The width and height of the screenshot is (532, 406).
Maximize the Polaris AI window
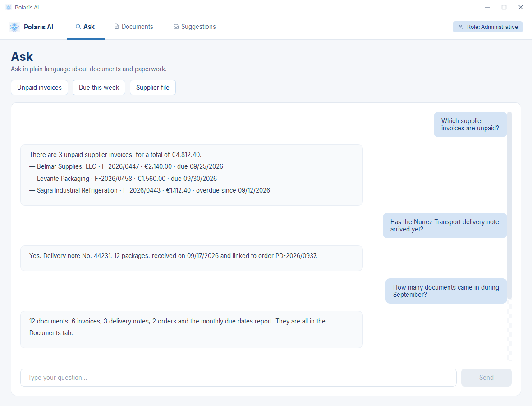504,7
